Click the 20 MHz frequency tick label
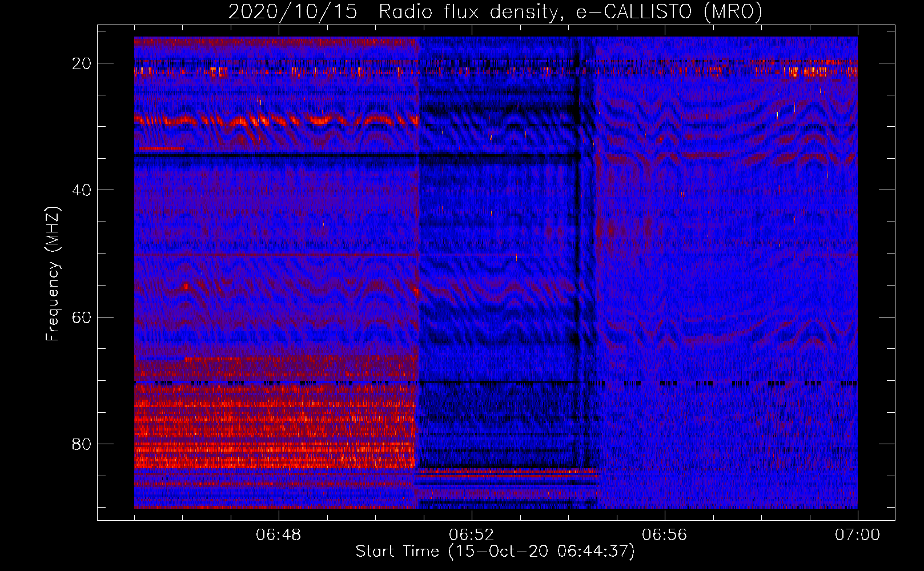 (82, 63)
